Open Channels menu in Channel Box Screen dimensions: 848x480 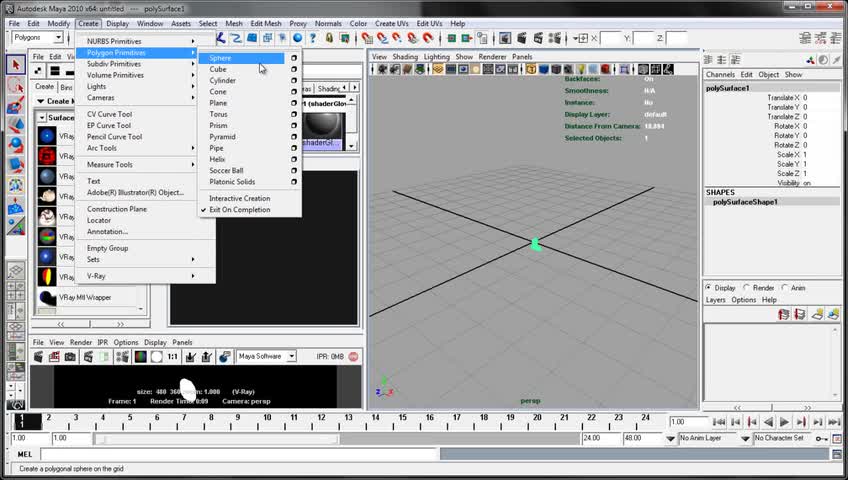tap(720, 75)
